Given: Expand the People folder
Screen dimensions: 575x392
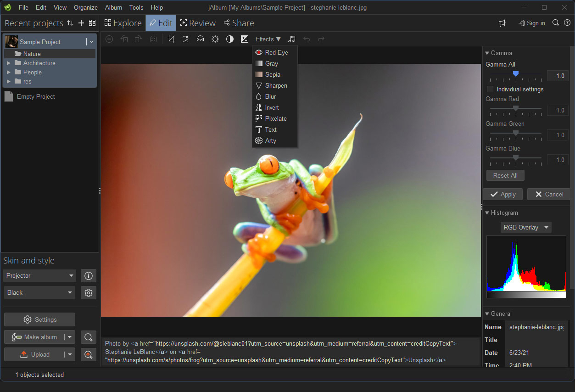Looking at the screenshot, I should 9,72.
